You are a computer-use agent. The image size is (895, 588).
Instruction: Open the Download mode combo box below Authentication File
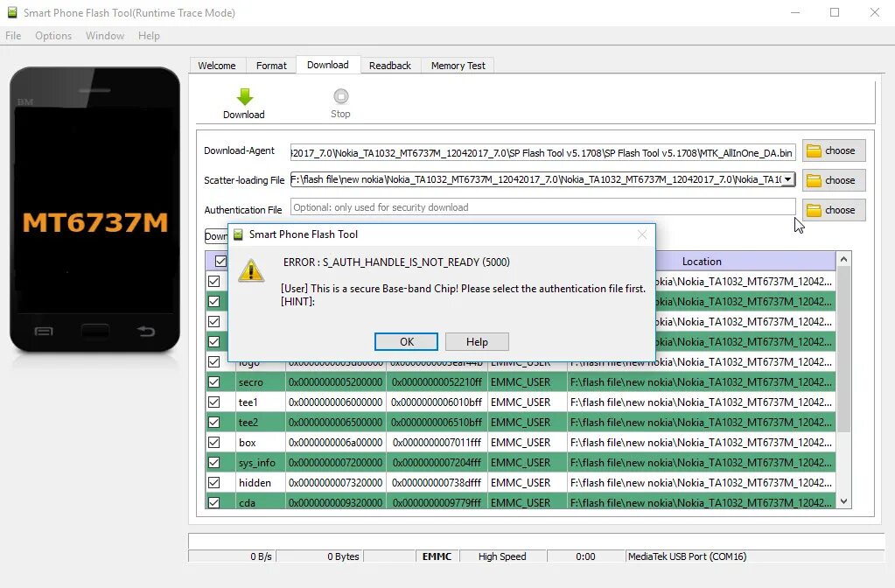click(x=216, y=235)
